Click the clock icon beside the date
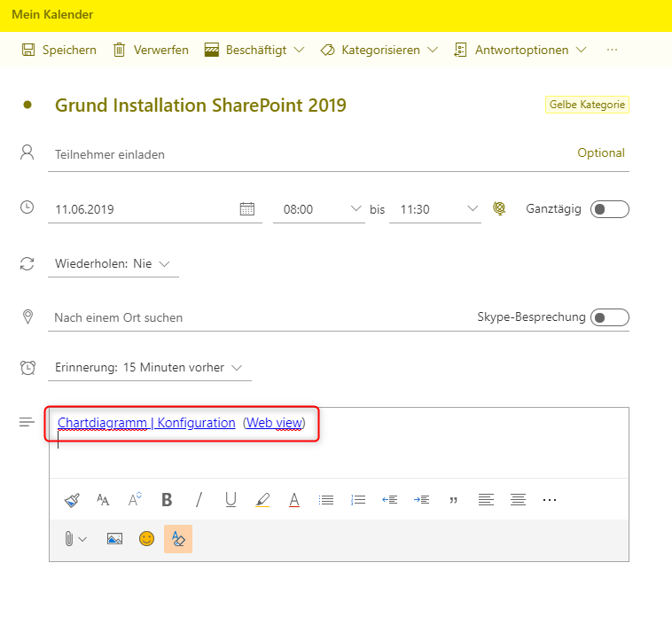Image resolution: width=672 pixels, height=633 pixels. pyautogui.click(x=27, y=207)
